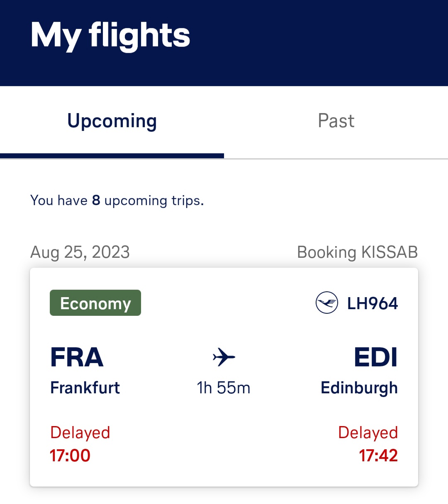Click the Edinburgh city name

coord(359,388)
